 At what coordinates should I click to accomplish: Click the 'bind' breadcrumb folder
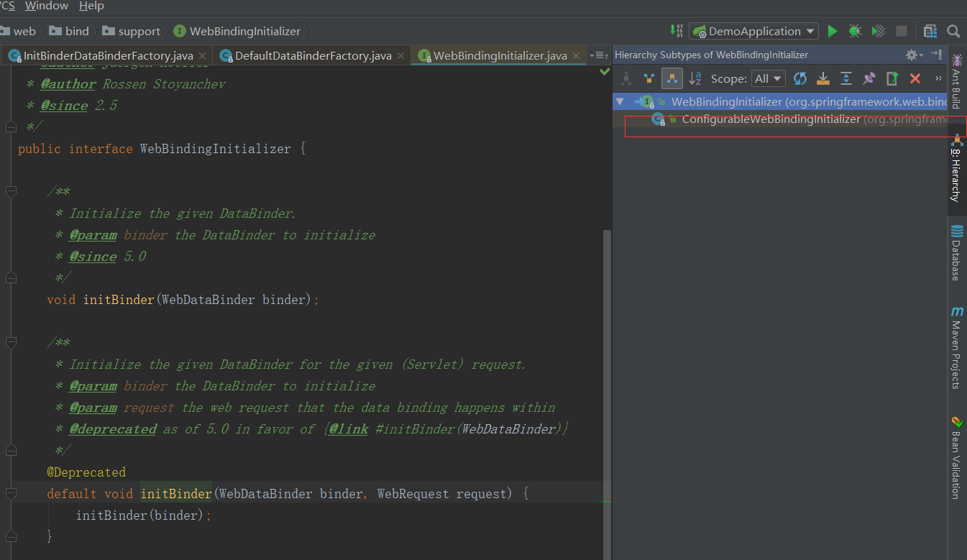(x=69, y=31)
